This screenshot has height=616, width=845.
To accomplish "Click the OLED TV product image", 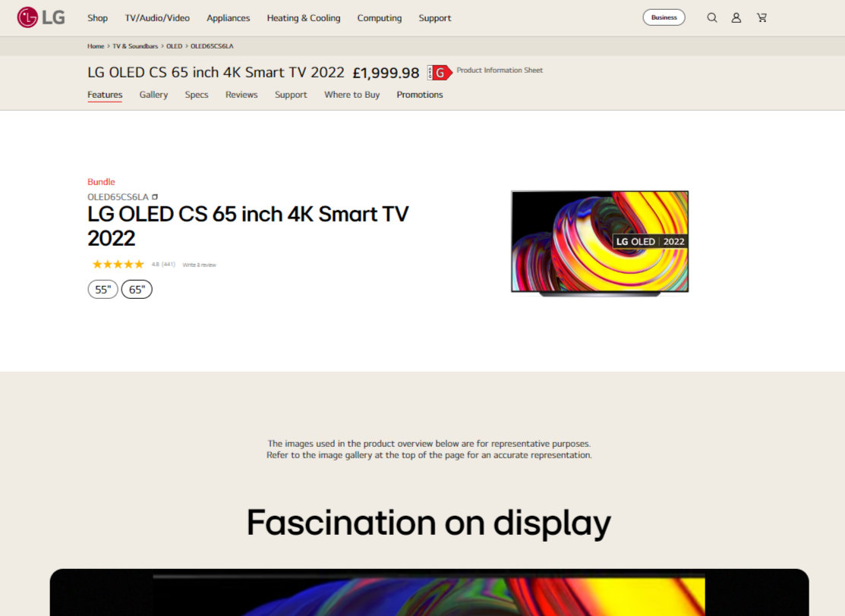I will (x=599, y=241).
